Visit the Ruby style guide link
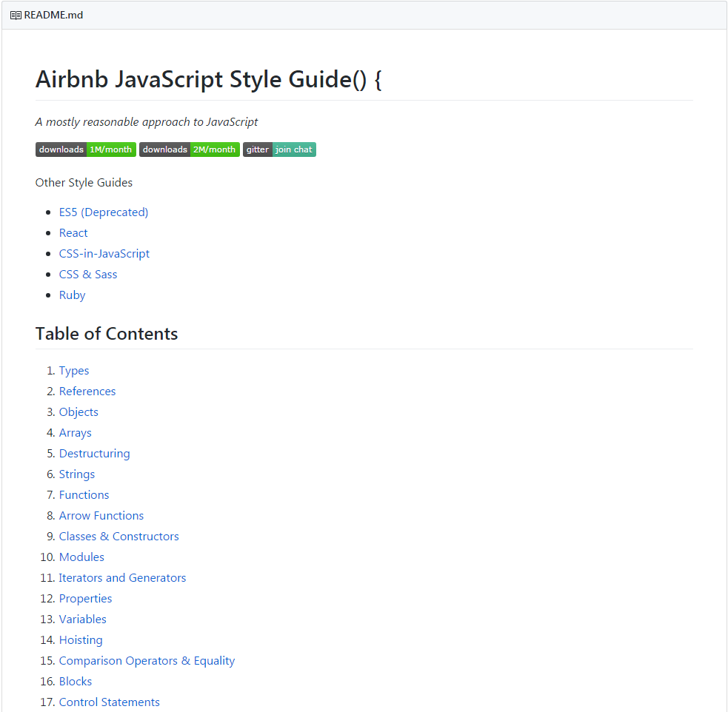 coord(73,295)
